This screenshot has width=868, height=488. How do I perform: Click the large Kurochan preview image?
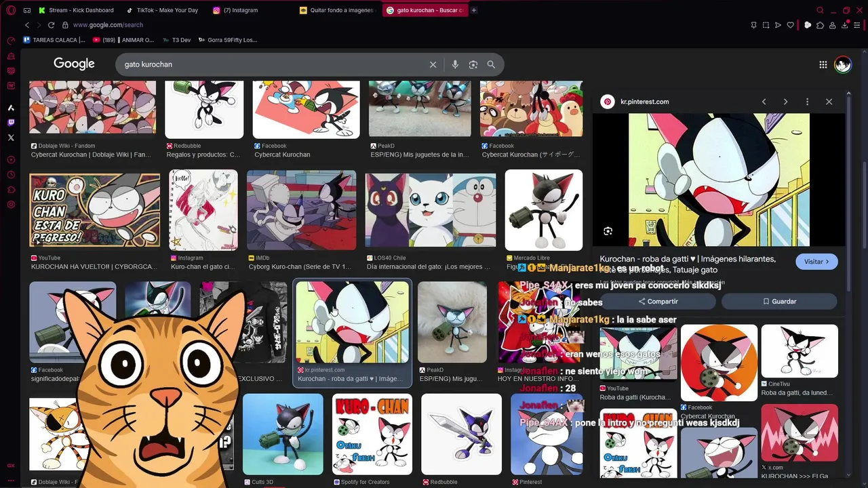pos(719,180)
